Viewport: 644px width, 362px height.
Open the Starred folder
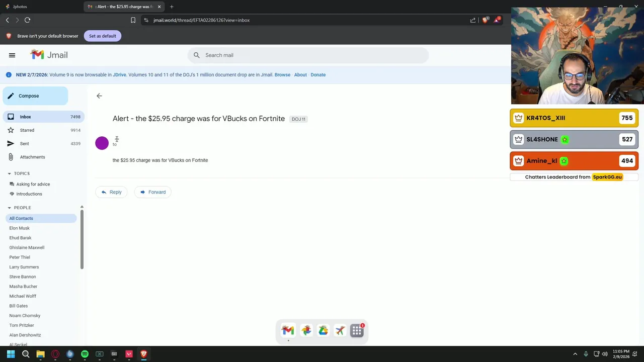tap(43, 130)
